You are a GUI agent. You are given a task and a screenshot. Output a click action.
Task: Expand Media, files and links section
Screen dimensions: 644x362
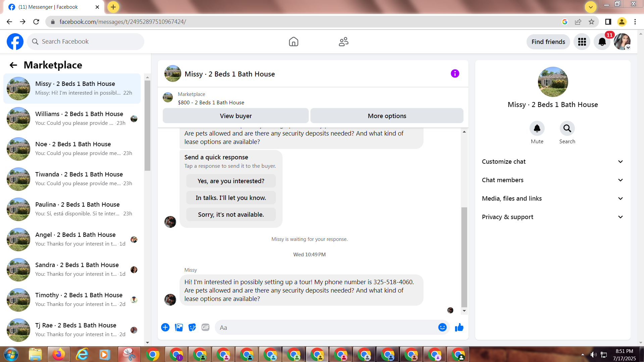point(553,199)
